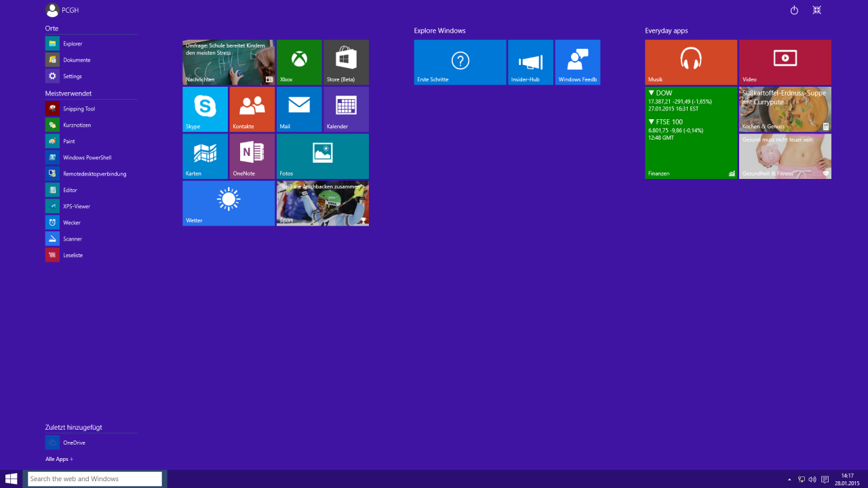Open the notifications tray icon
Image resolution: width=868 pixels, height=488 pixels.
pos(825,479)
